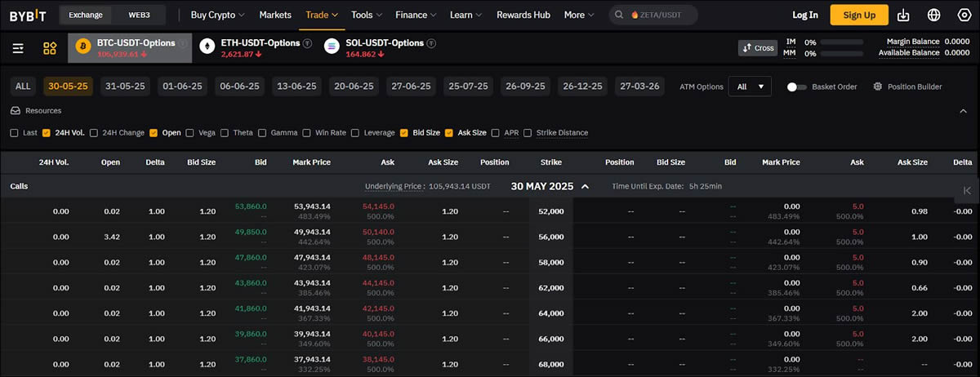Screen dimensions: 980x377
Task: Enable the Vega column checkbox
Action: coord(190,132)
